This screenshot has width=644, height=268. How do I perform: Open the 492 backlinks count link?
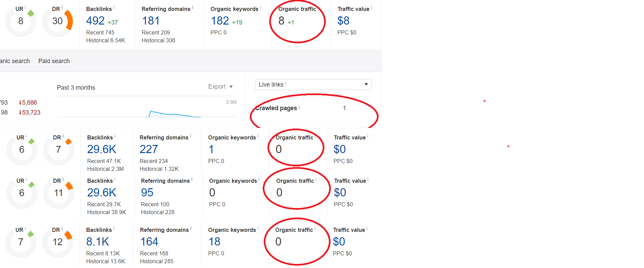[x=95, y=21]
